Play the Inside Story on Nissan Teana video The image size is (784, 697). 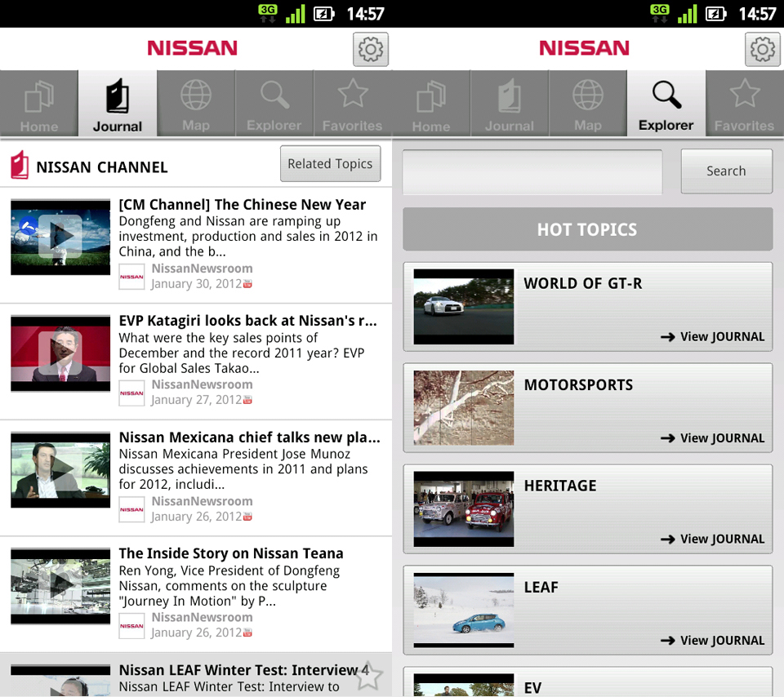(x=60, y=586)
